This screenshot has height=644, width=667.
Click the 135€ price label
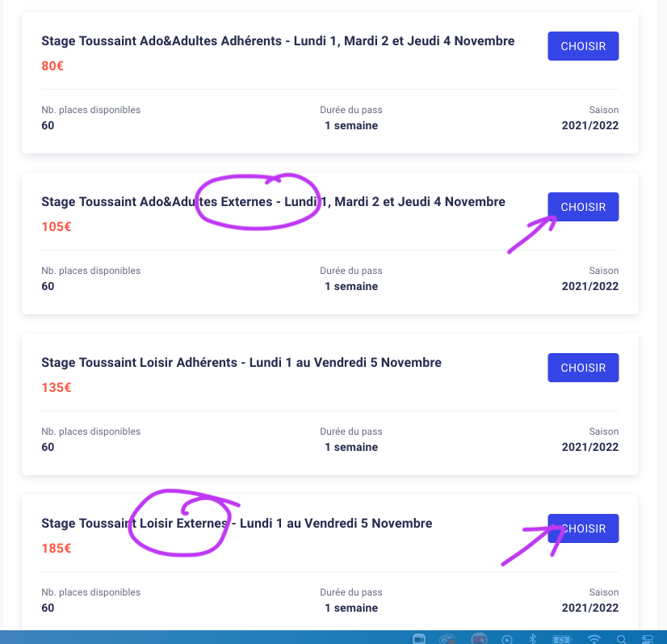tap(57, 388)
